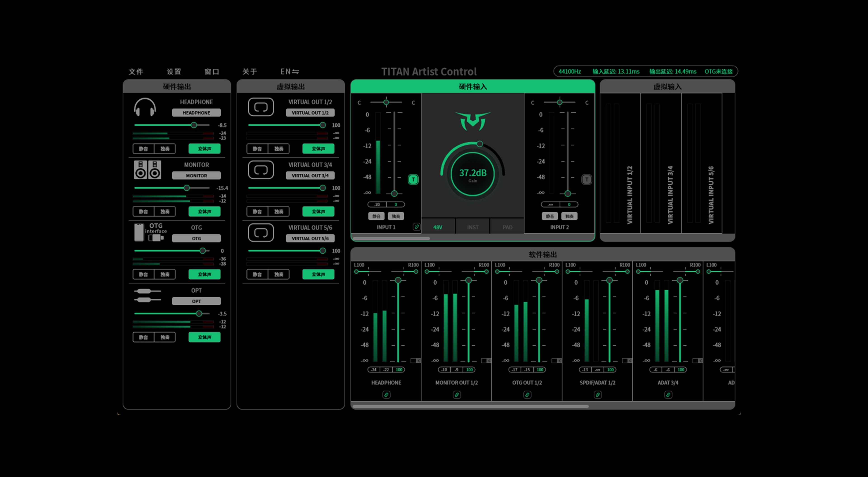Click the 37.2dB gain knob
868x477 pixels.
click(473, 174)
